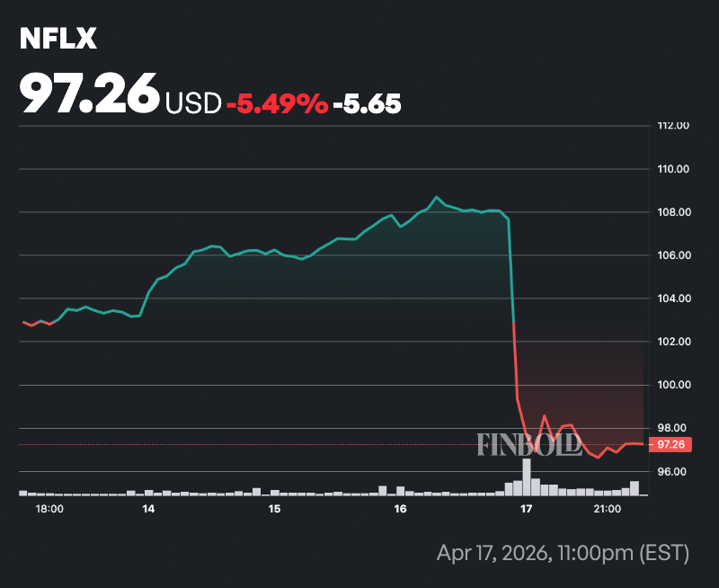Select the 16 date axis marker

tap(400, 509)
